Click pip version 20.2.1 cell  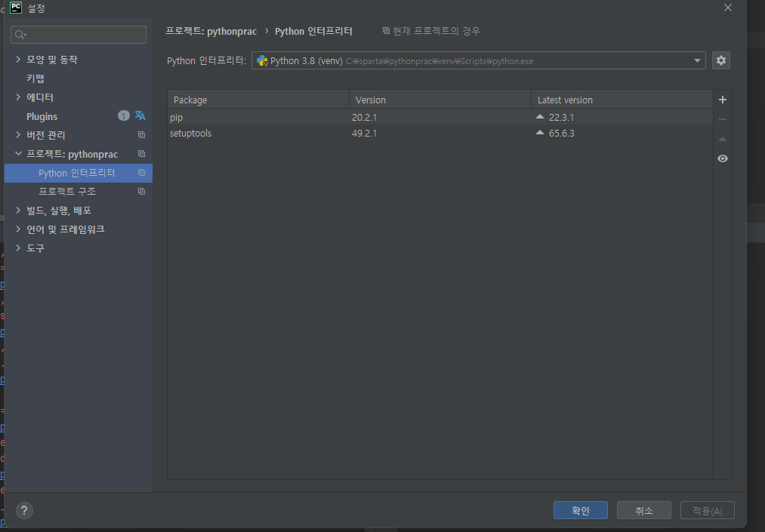(364, 118)
